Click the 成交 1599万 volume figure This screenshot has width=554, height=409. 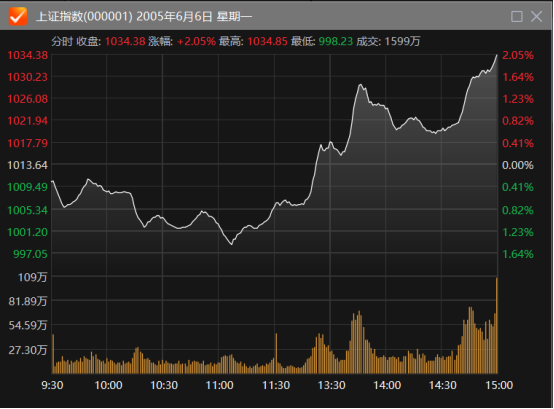pyautogui.click(x=402, y=41)
